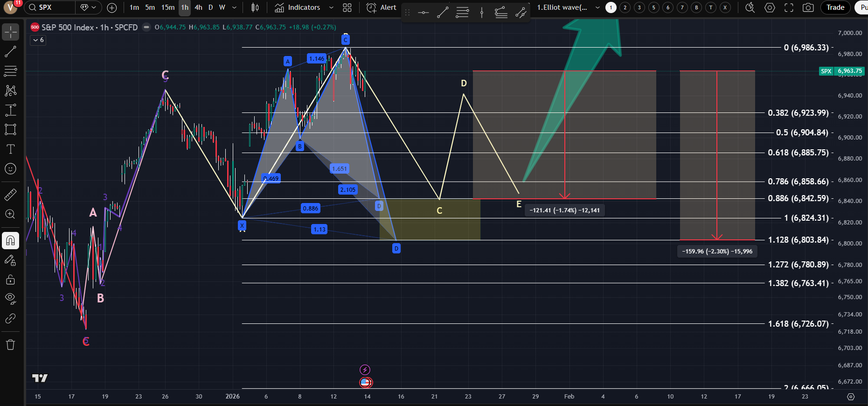Create a new Alert
Viewport: 868px width, 406px height.
381,7
